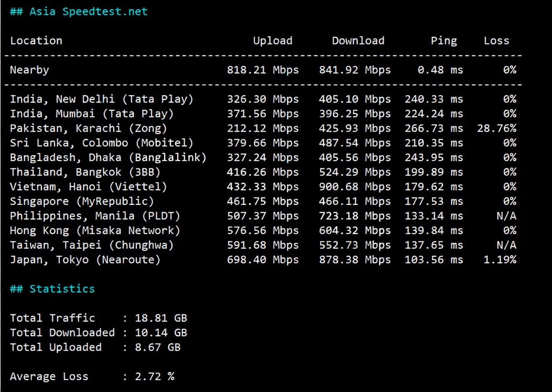
Task: Click the Asia Speedtest.net header
Action: pyautogui.click(x=79, y=11)
